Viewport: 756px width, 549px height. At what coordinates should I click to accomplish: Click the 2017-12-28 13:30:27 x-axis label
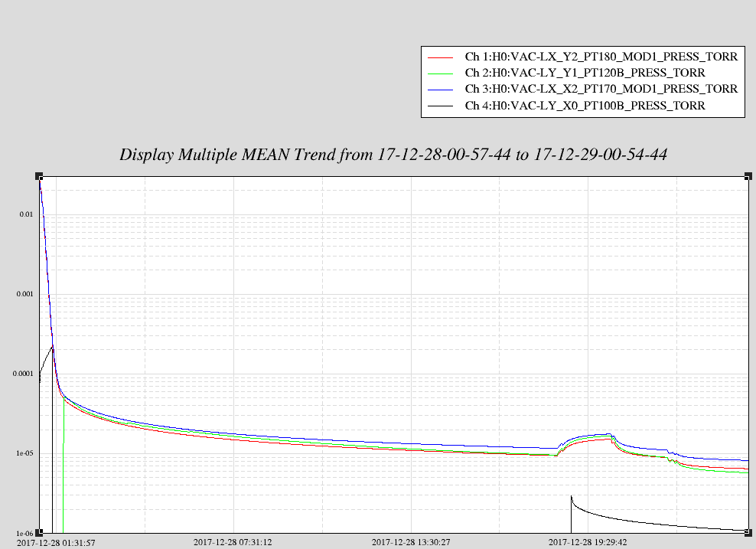[x=411, y=542]
